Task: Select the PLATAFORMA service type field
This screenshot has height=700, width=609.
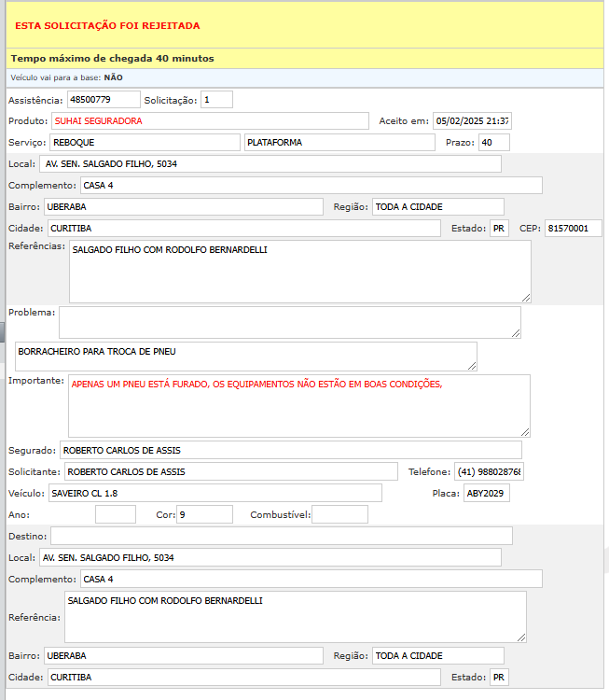Action: 339,142
